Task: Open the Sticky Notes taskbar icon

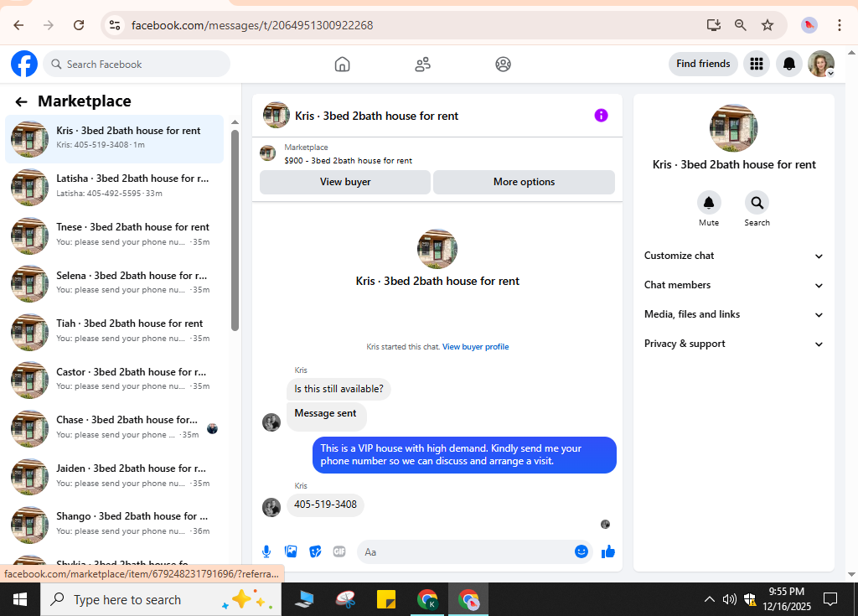Action: tap(385, 599)
